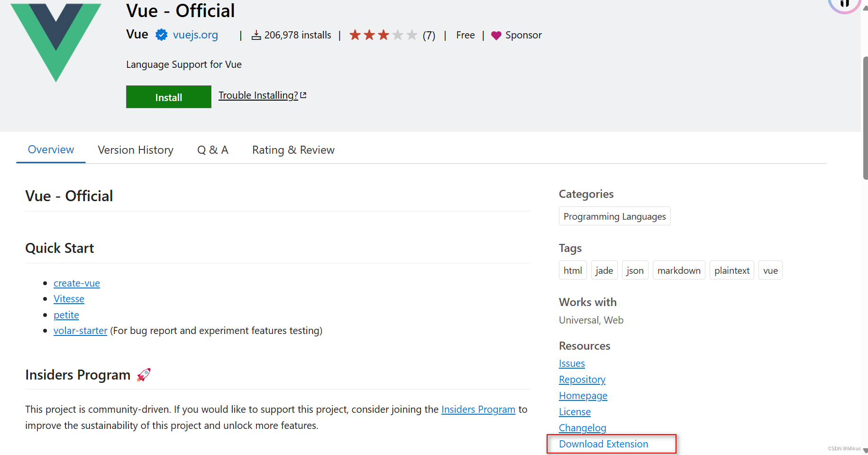Open the create-vue link
Screen dimensions: 868x455
77,283
